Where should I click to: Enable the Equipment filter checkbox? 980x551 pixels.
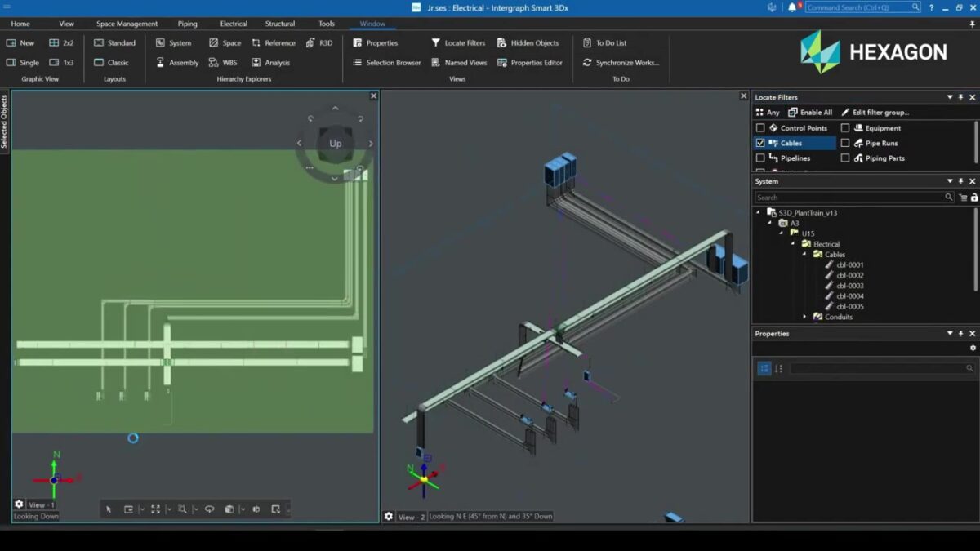pos(845,128)
